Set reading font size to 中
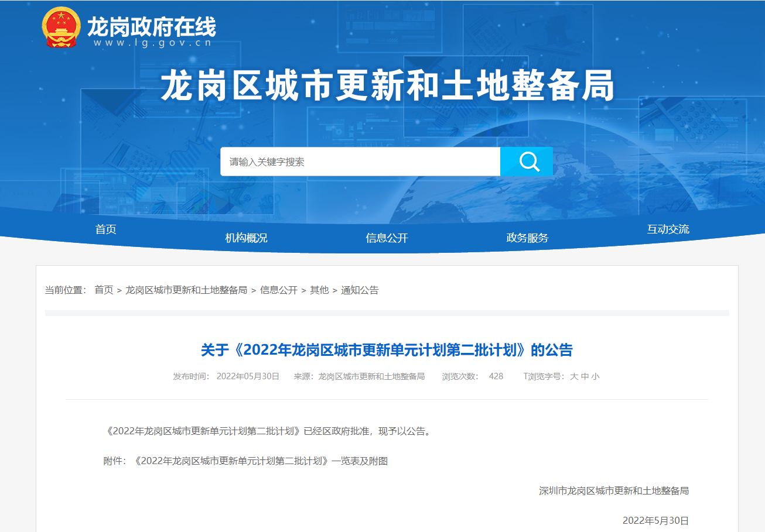765x532 pixels. coord(585,376)
